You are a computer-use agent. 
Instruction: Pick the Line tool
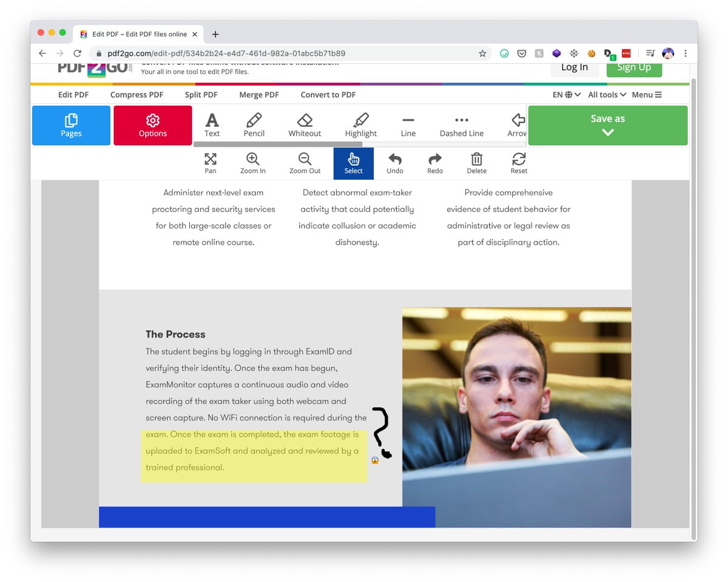click(x=408, y=126)
